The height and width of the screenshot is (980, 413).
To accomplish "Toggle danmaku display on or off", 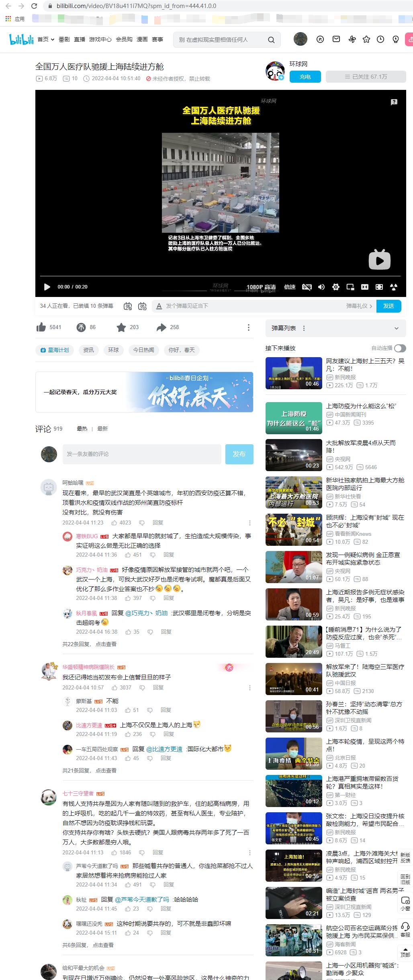I will [128, 306].
